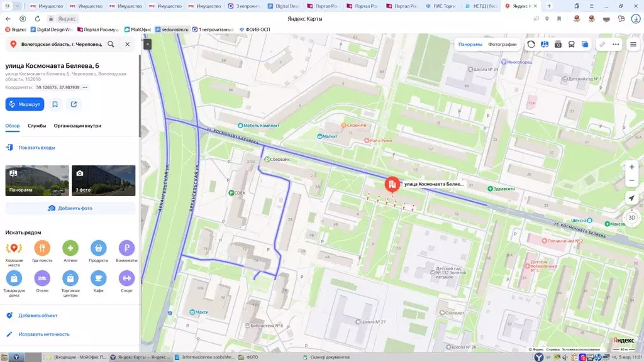Save place with bookmark icon
Image resolution: width=644 pixels, height=362 pixels.
click(x=55, y=104)
